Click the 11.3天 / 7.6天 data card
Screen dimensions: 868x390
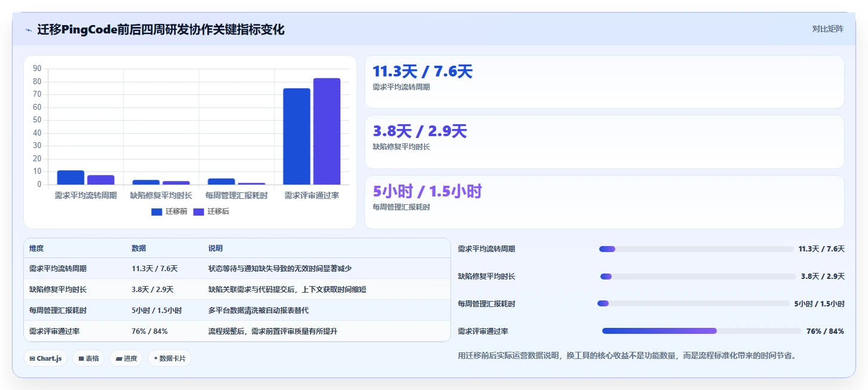click(605, 82)
